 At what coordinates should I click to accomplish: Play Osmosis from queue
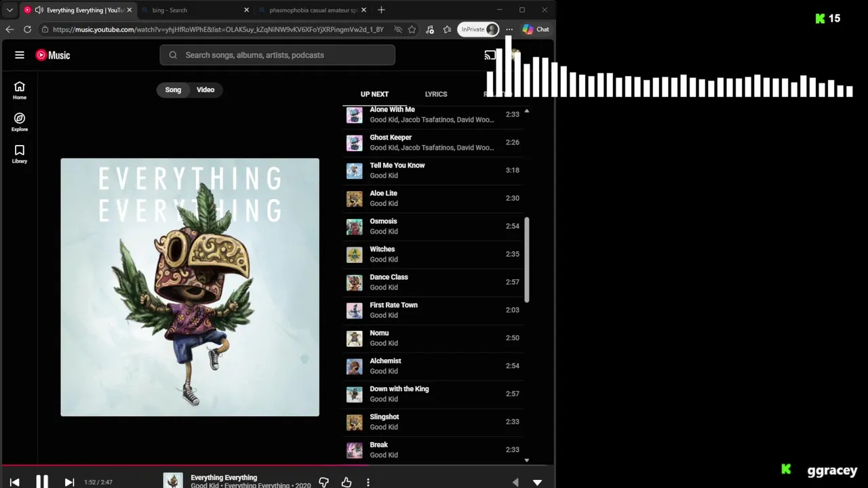tap(433, 226)
